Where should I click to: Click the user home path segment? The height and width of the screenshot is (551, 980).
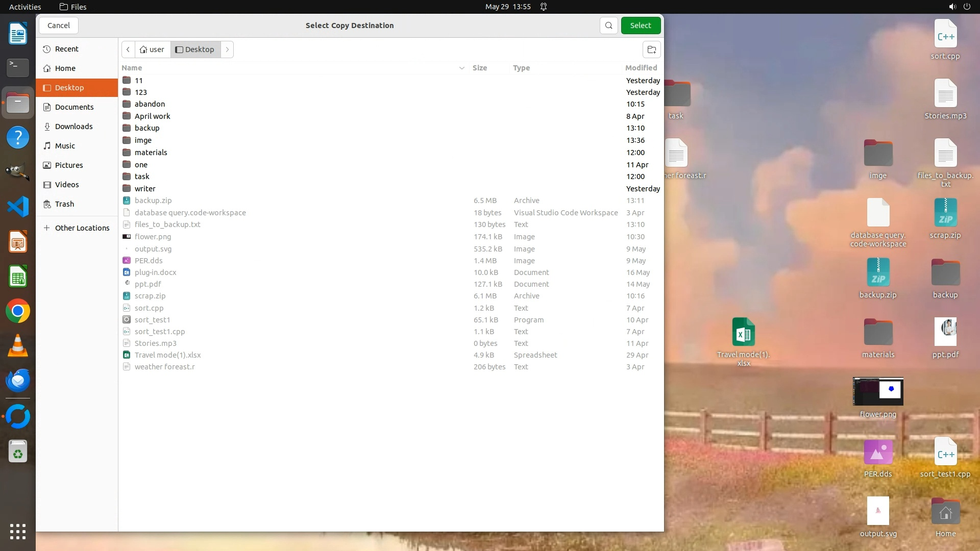[x=152, y=49]
